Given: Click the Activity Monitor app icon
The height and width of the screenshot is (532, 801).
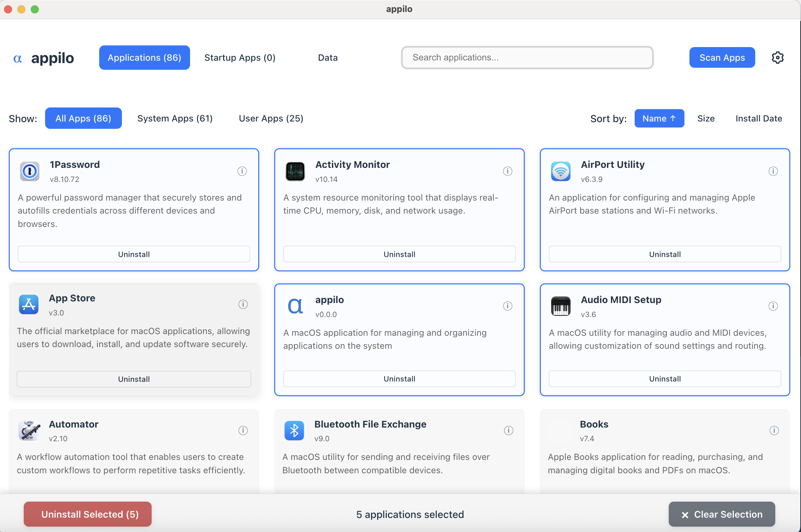Looking at the screenshot, I should (295, 171).
